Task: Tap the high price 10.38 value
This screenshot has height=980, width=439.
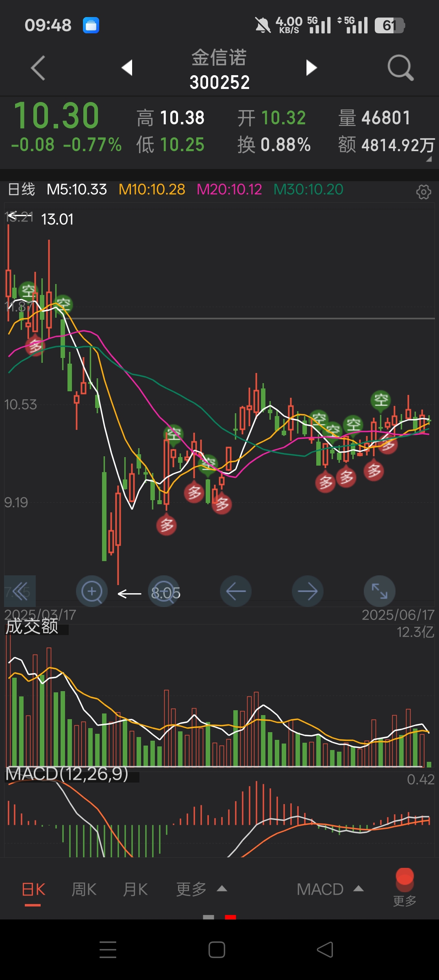Action: tap(183, 118)
